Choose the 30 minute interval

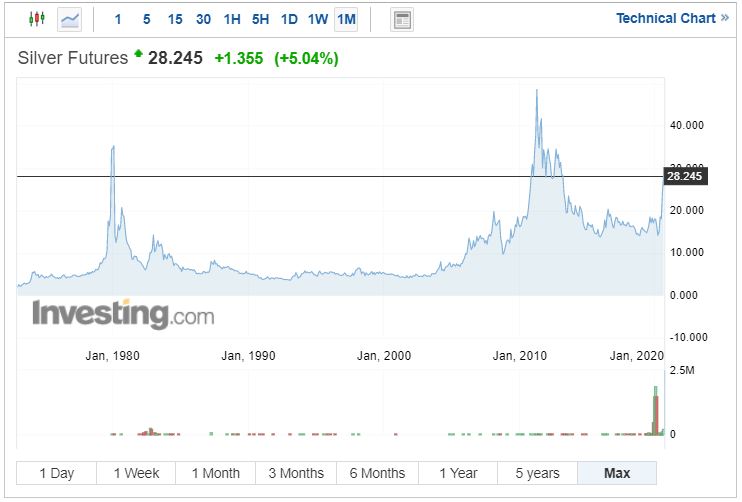[203, 19]
